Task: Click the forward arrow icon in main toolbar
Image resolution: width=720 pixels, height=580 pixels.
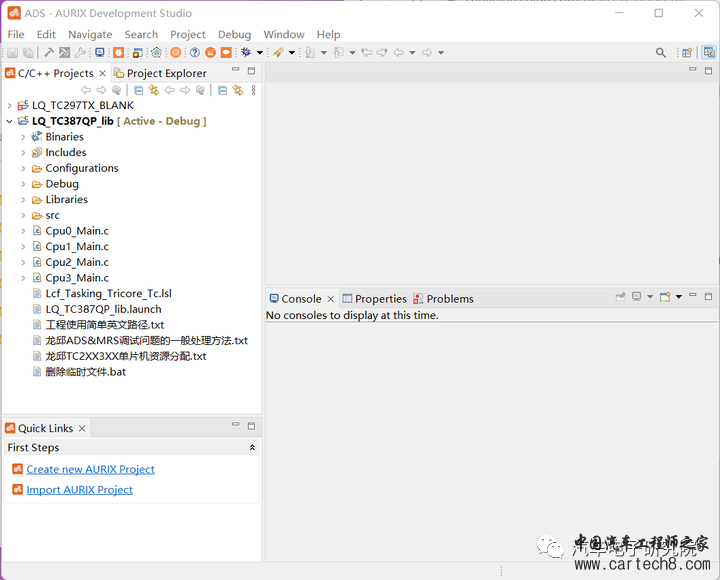Action: click(x=427, y=52)
